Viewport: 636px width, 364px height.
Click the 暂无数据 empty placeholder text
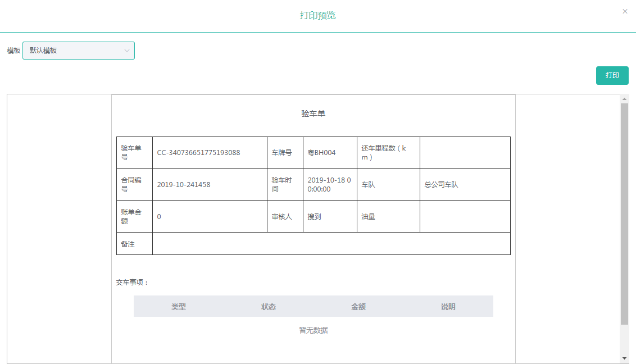click(x=314, y=330)
